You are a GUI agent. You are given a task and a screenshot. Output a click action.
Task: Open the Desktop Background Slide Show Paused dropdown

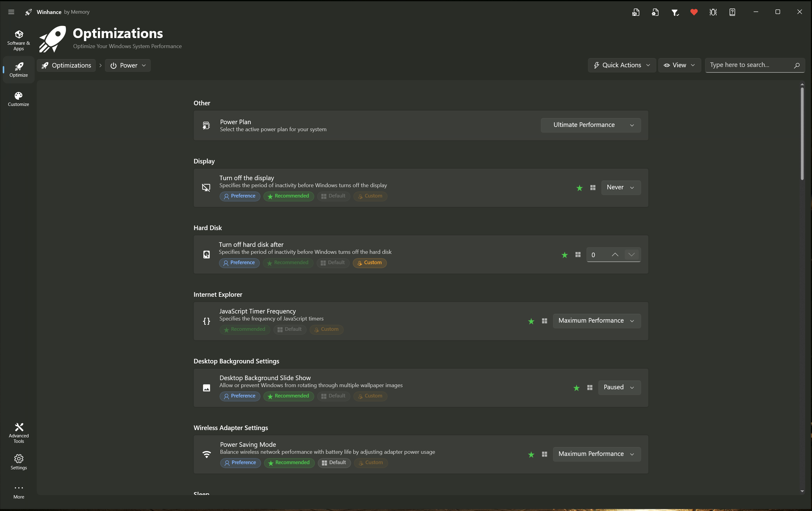[619, 387]
